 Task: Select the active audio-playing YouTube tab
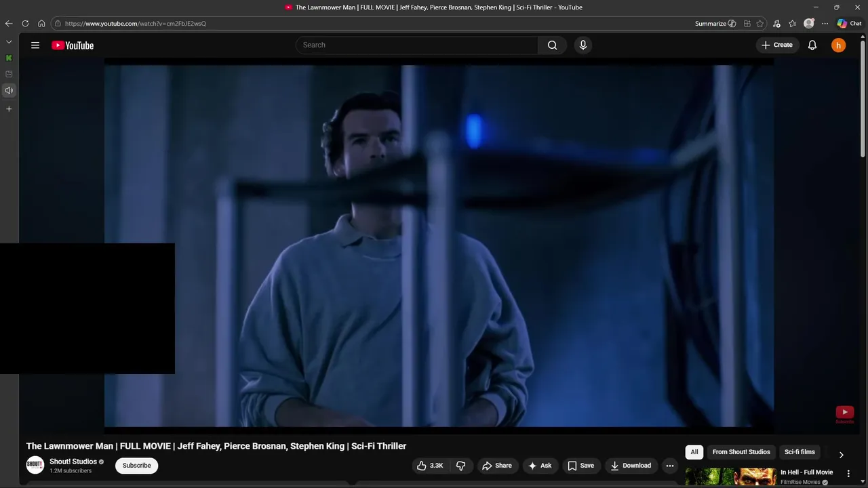pos(9,90)
